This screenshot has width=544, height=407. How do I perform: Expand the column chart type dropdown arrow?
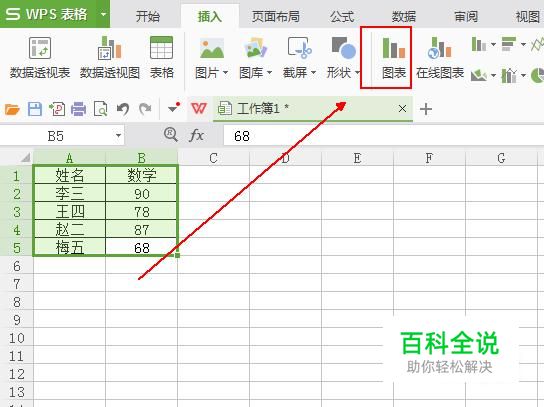[493, 44]
